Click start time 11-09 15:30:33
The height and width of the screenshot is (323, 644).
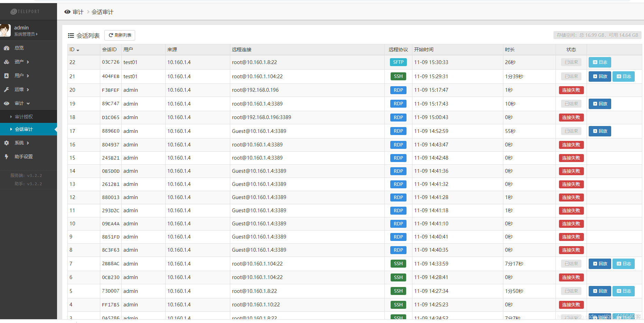pyautogui.click(x=431, y=62)
